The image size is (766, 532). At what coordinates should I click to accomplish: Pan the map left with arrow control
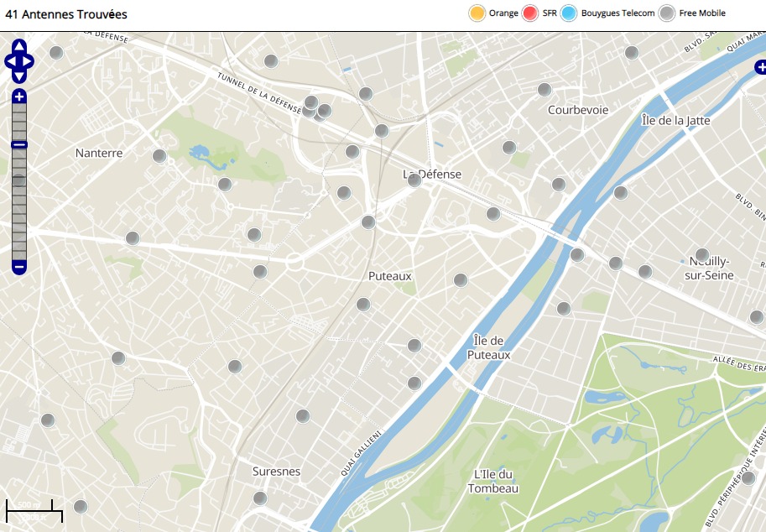pos(9,61)
